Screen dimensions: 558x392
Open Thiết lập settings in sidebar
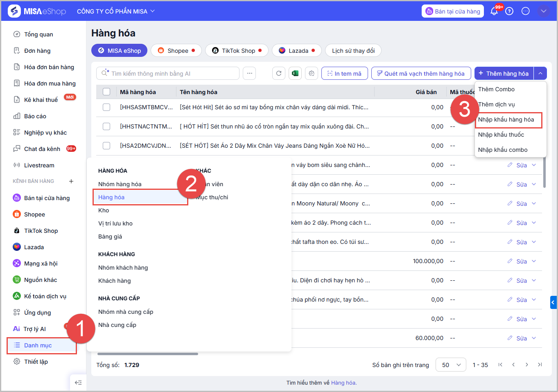(36, 362)
